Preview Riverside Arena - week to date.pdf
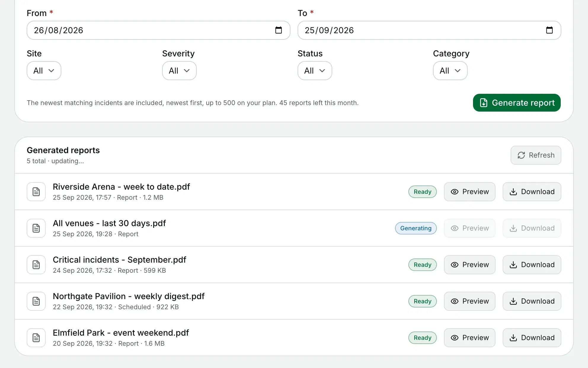Viewport: 588px width, 368px height. pos(470,192)
